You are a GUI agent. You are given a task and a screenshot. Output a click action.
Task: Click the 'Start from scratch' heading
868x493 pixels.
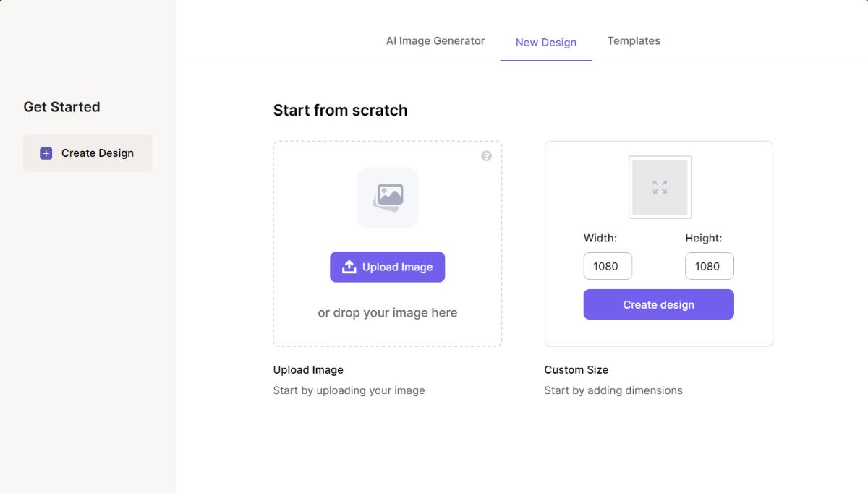(340, 111)
